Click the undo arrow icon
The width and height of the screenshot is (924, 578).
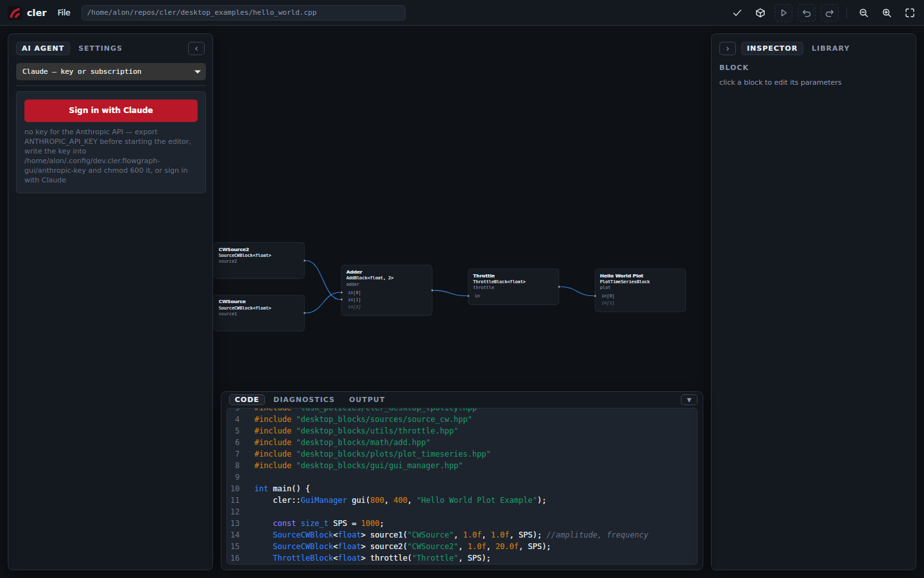(807, 13)
